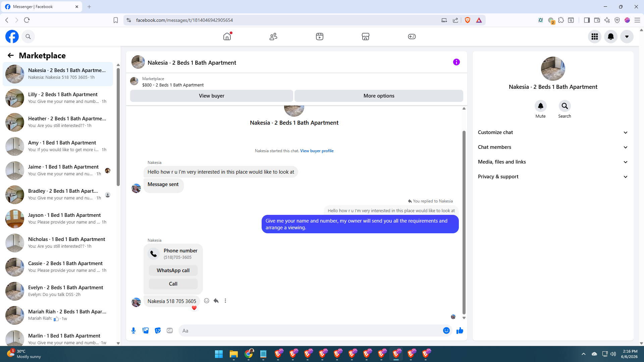Open the Marketplace storefront icon
This screenshot has width=644, height=362.
[366, 37]
